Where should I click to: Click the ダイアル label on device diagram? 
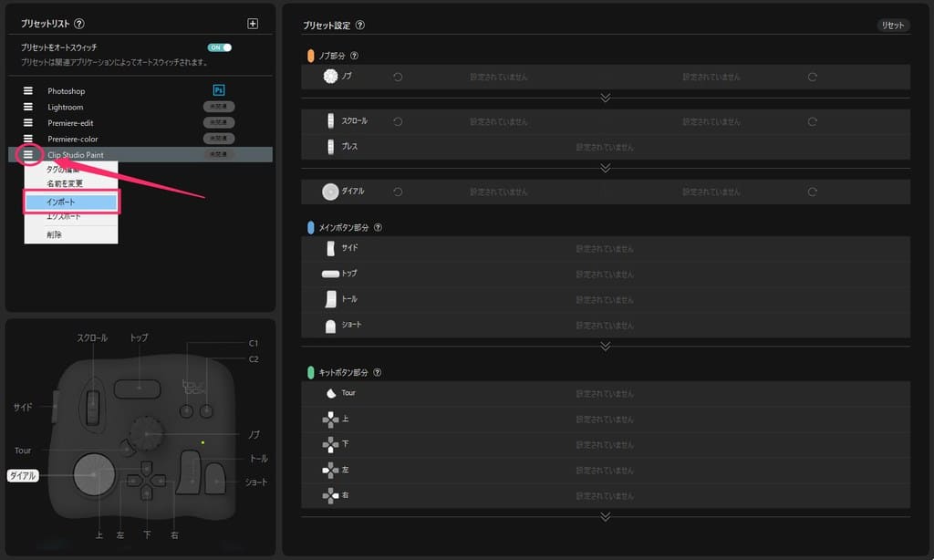coord(23,476)
